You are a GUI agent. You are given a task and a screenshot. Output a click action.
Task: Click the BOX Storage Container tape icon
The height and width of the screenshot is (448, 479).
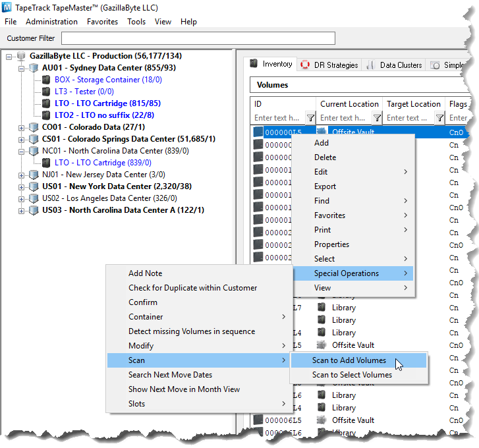click(x=46, y=80)
